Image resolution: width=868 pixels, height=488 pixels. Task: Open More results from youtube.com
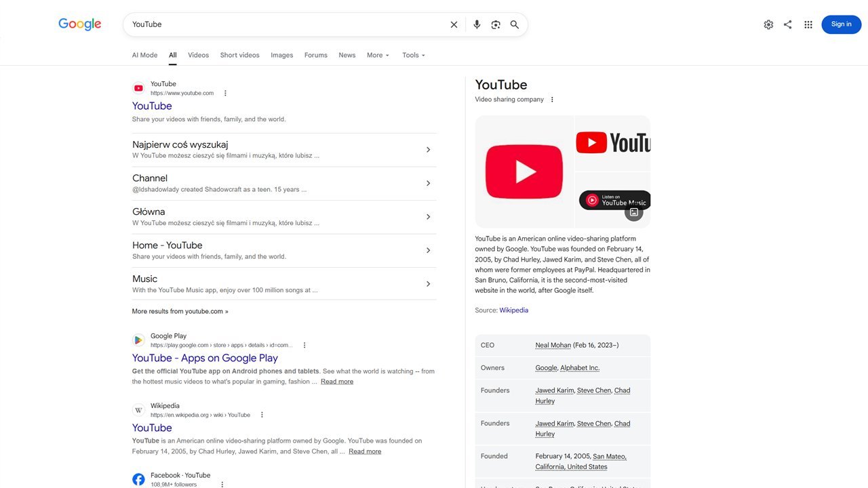(180, 312)
